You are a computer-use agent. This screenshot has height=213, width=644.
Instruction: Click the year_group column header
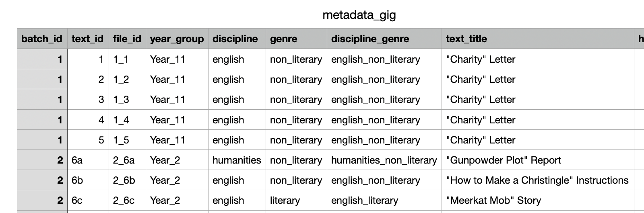(177, 39)
